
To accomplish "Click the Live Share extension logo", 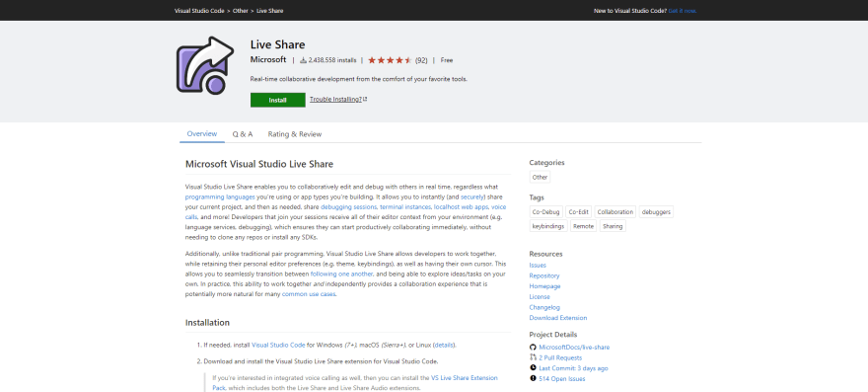I will point(205,65).
